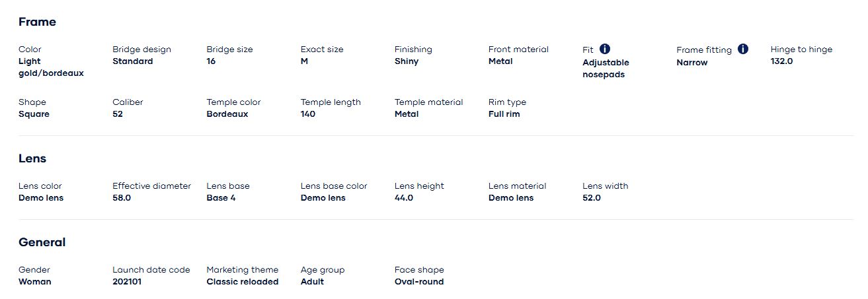Click the Classic reloaded marketing theme
The height and width of the screenshot is (299, 868).
(242, 282)
